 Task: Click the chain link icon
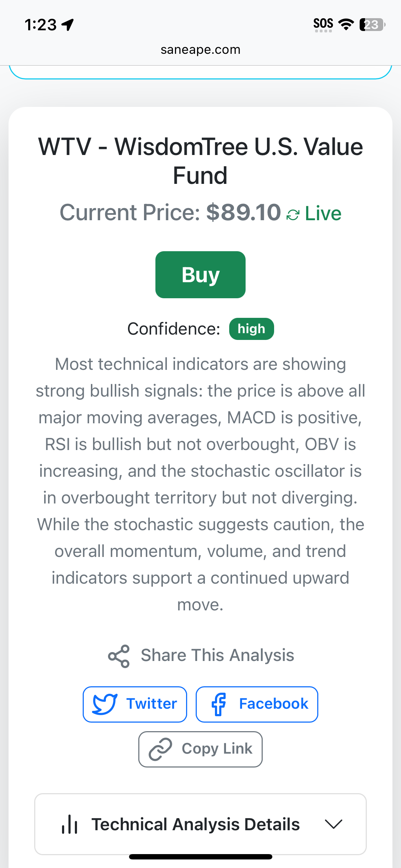160,749
